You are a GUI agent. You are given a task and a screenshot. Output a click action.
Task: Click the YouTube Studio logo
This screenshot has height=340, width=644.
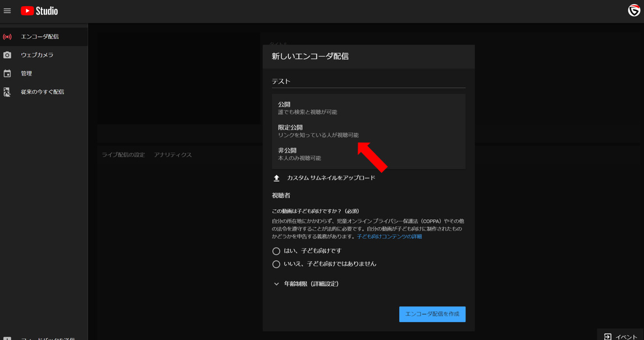click(x=39, y=11)
